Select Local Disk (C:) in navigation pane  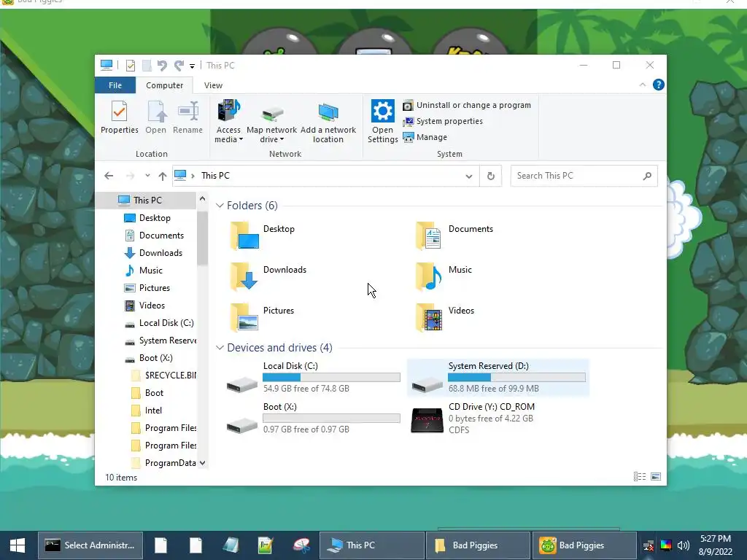tap(166, 323)
